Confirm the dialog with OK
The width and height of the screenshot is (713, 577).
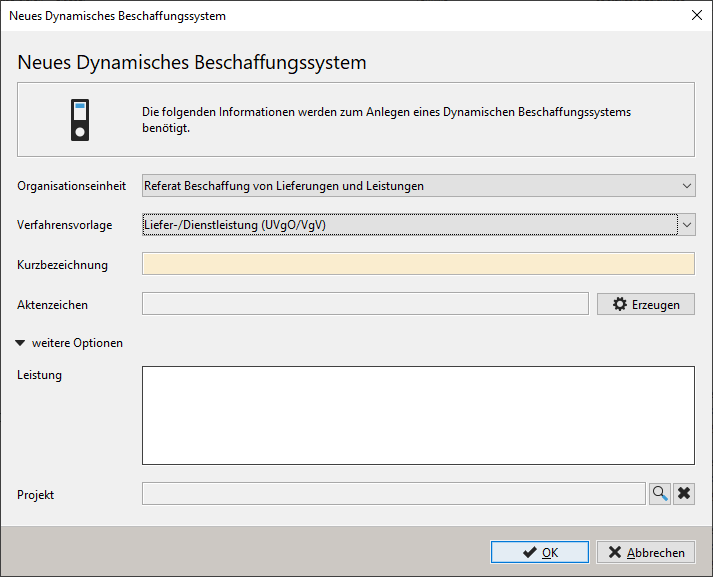tap(540, 552)
